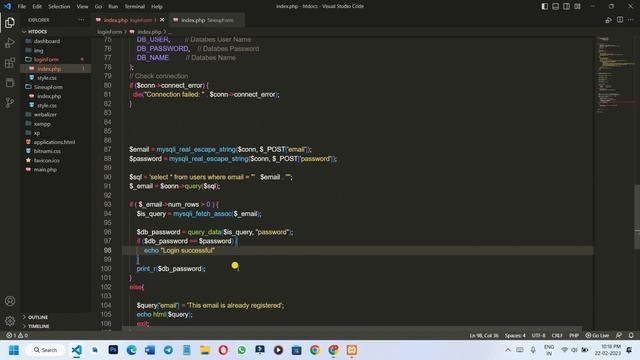Image resolution: width=640 pixels, height=360 pixels.
Task: Open WhatsApp from the taskbar
Action: pos(242,350)
